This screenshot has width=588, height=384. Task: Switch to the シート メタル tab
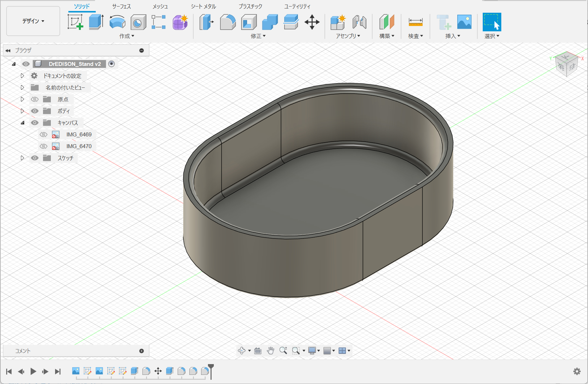coord(203,6)
